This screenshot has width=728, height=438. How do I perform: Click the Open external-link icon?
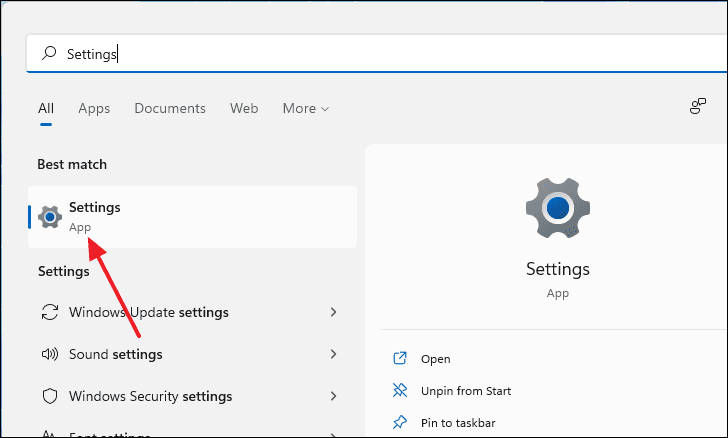(x=401, y=359)
